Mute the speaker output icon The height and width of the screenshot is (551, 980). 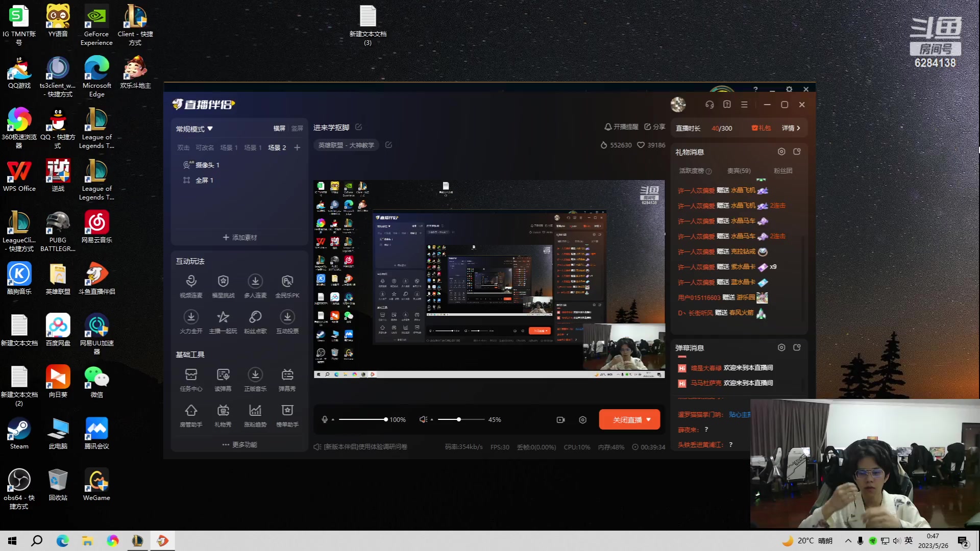423,419
